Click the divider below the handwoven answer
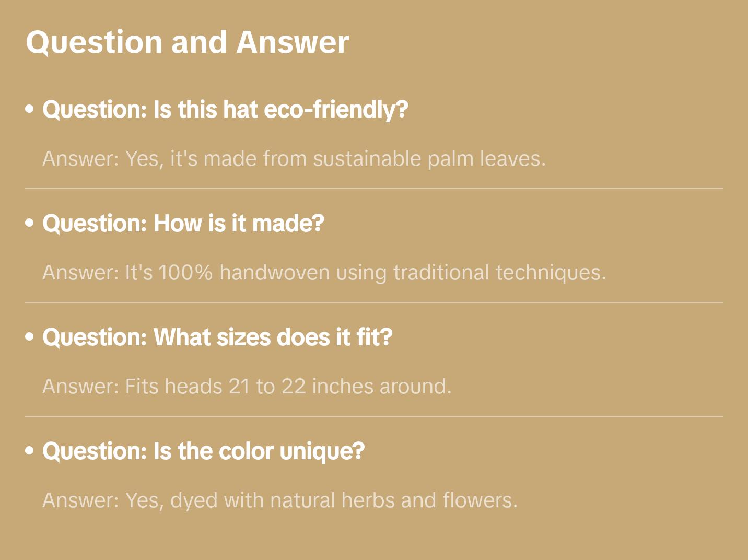This screenshot has height=560, width=748. (x=374, y=302)
